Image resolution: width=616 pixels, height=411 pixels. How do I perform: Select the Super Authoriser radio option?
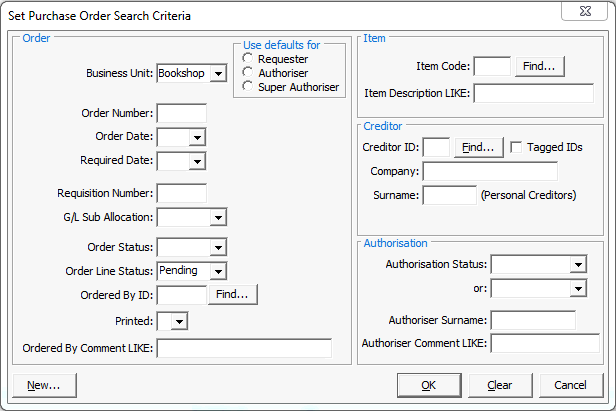click(248, 86)
